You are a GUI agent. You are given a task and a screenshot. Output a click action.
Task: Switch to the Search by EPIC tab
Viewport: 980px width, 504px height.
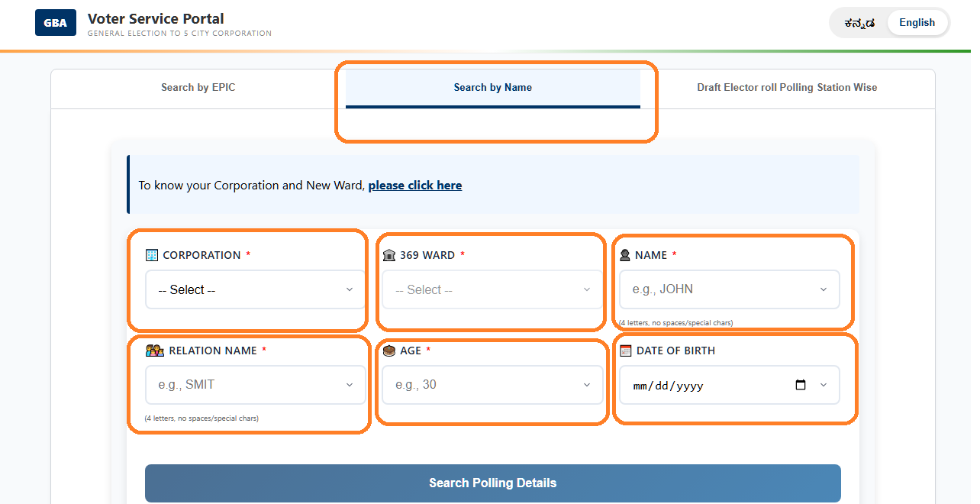(198, 87)
